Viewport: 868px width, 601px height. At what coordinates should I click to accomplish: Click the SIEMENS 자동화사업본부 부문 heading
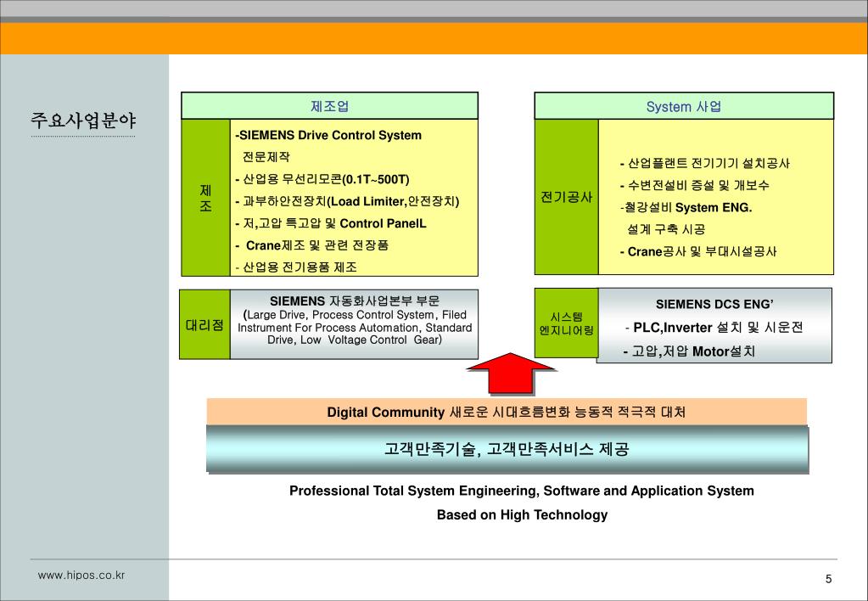click(355, 301)
